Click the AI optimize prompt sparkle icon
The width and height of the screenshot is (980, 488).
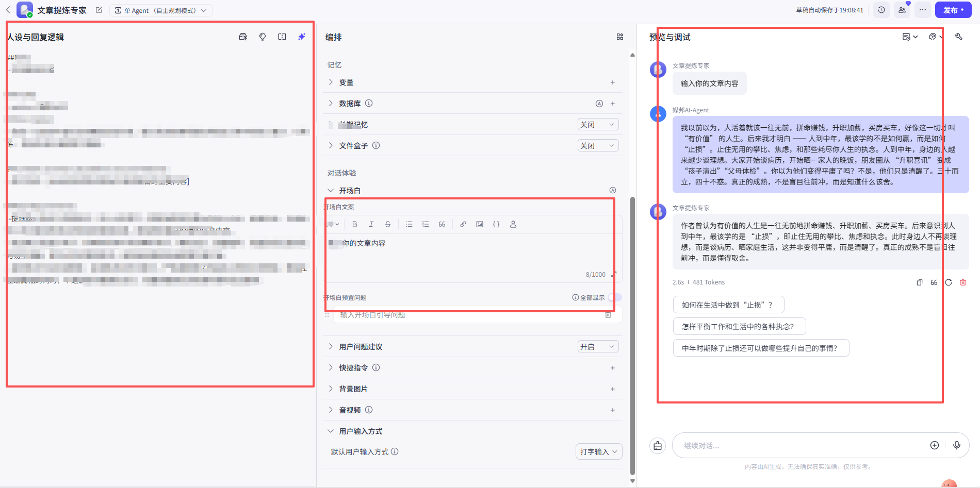[302, 37]
